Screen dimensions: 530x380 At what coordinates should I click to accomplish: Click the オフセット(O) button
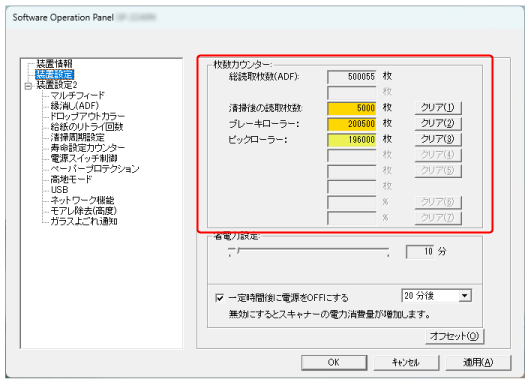[455, 336]
